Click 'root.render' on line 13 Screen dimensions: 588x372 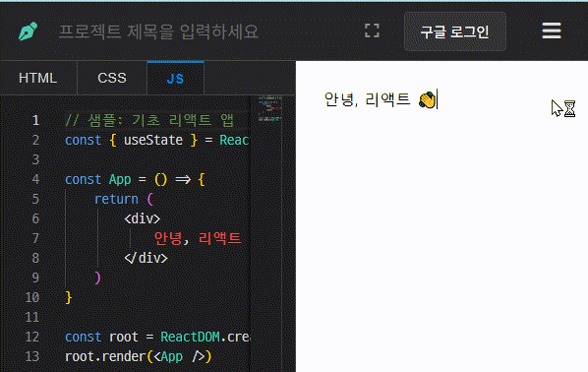[x=105, y=356]
